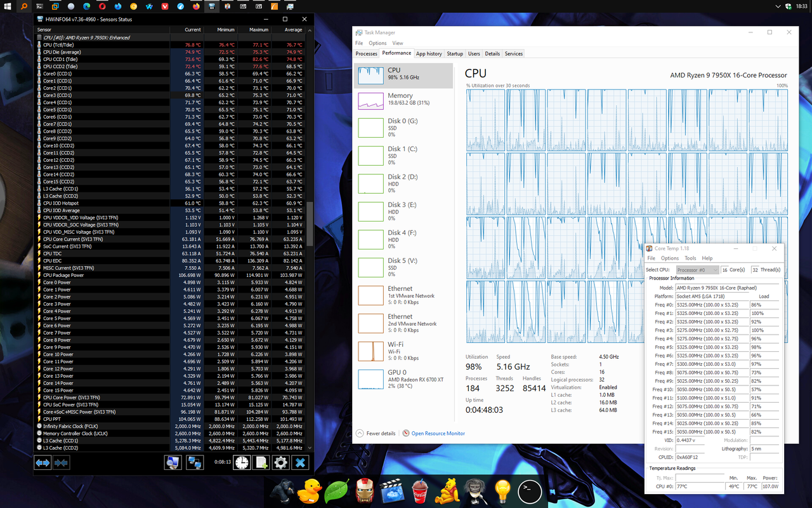Open HWiNFO sensor settings via gear icon

tap(280, 462)
